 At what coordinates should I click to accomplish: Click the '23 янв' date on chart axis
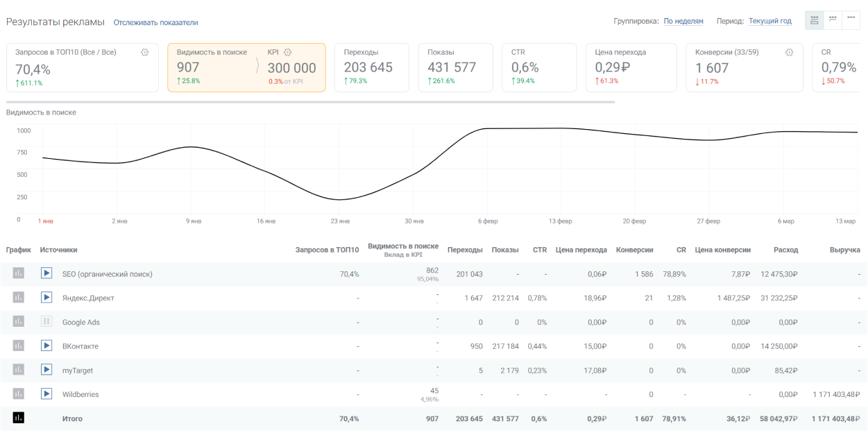tap(340, 221)
